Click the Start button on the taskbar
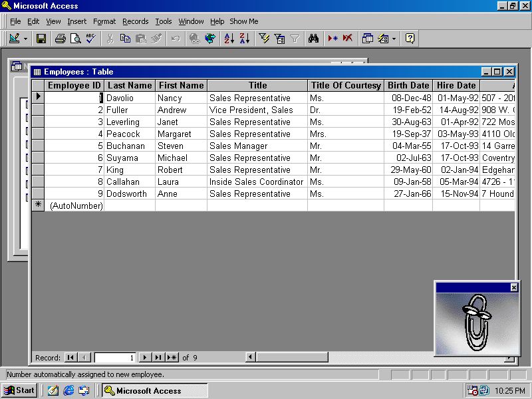 (18, 390)
